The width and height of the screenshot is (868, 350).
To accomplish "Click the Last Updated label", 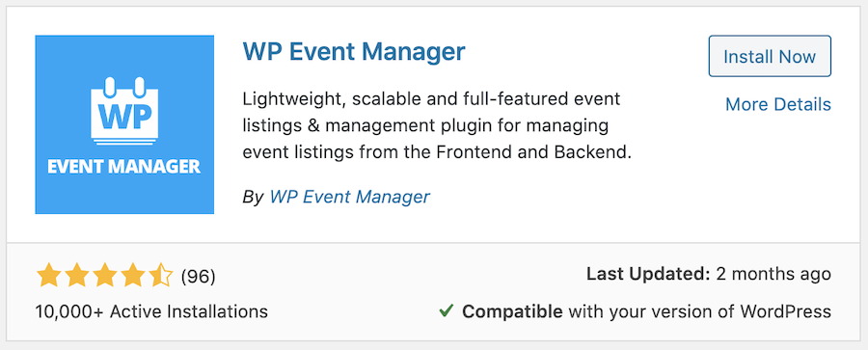I will tap(648, 274).
